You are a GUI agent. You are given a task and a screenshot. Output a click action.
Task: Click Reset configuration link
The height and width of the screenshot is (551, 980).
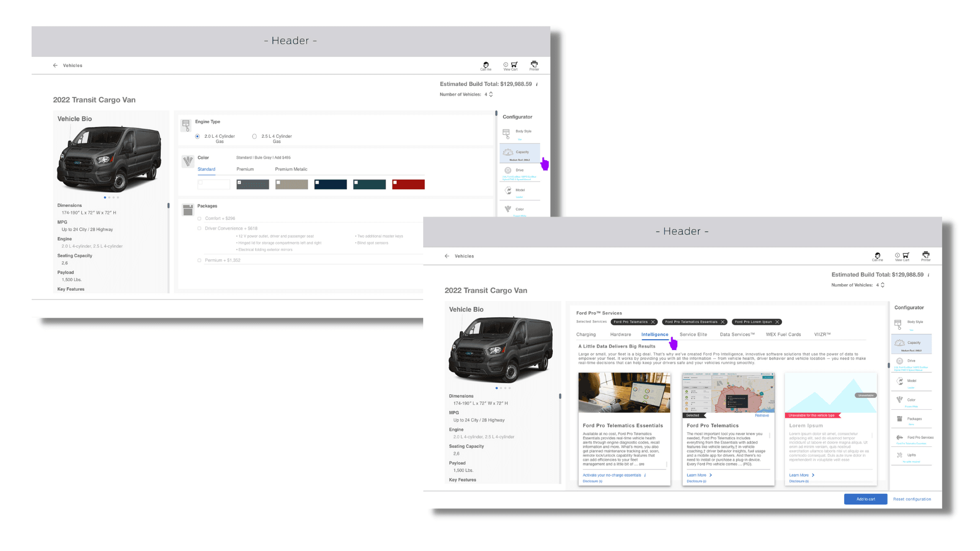[912, 499]
